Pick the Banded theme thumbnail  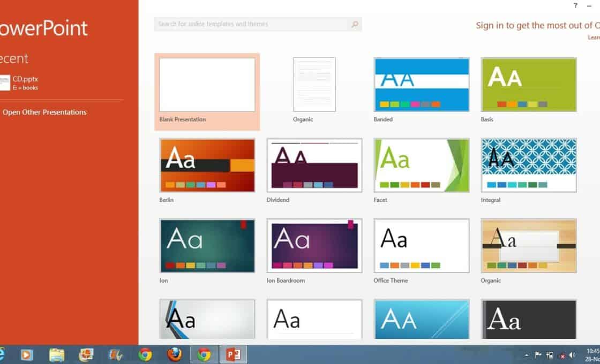pos(421,85)
